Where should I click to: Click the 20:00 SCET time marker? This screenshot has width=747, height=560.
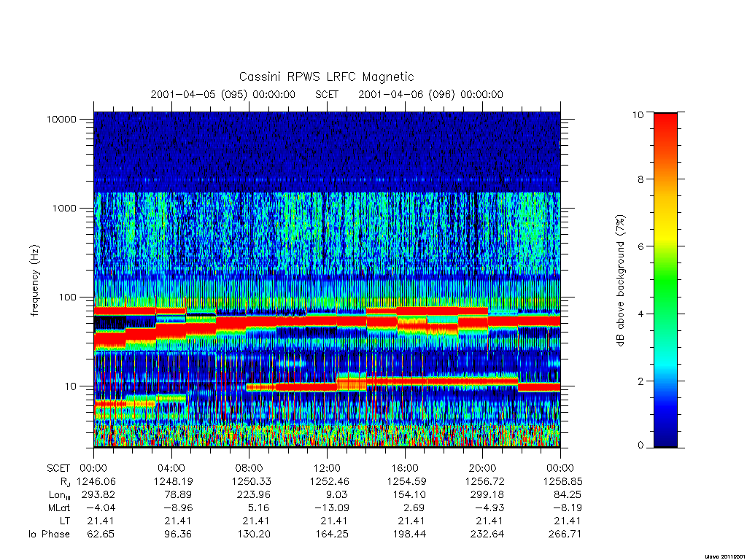483,468
